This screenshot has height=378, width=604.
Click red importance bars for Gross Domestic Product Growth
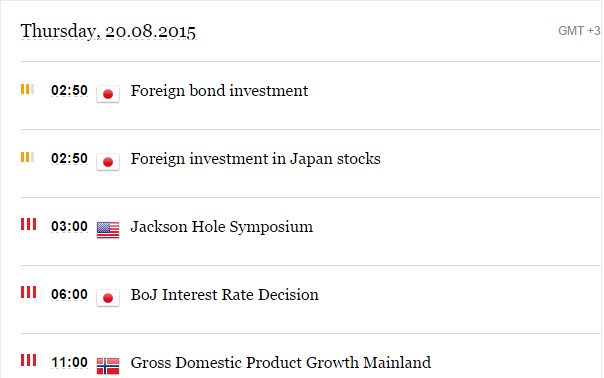pos(29,360)
